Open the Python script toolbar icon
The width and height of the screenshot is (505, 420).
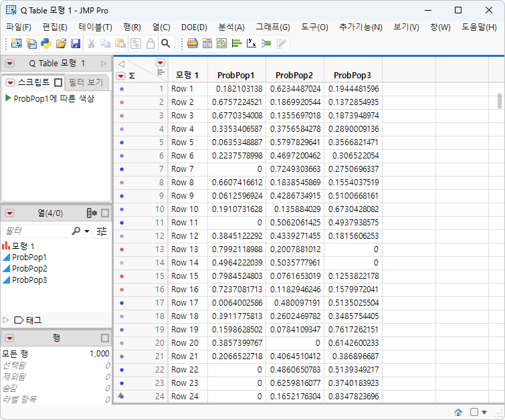click(46, 43)
